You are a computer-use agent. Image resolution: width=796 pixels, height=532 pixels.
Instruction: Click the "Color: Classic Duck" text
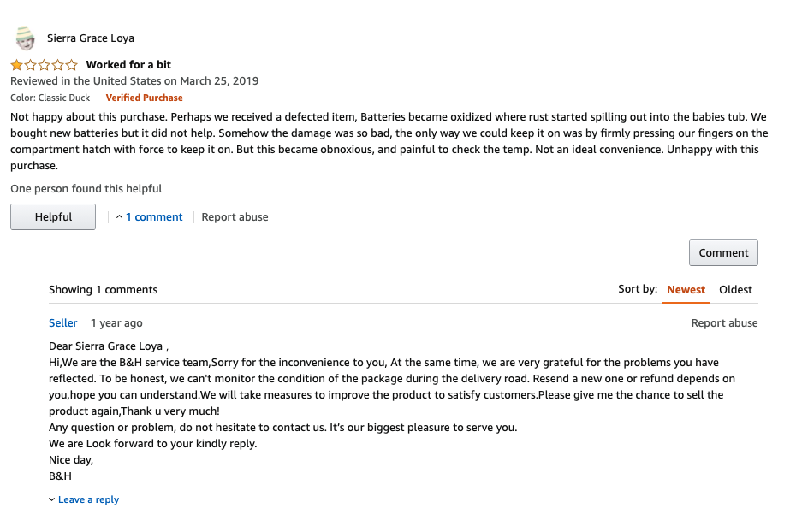(50, 98)
